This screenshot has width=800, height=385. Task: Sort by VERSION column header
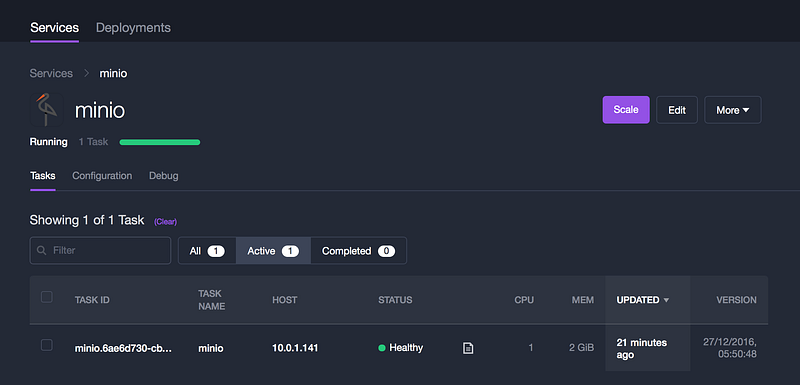[x=736, y=300]
